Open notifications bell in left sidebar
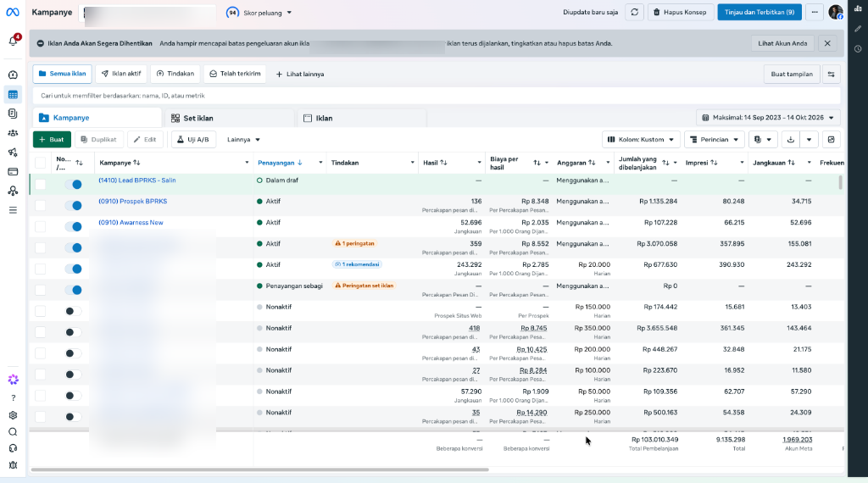 click(13, 42)
